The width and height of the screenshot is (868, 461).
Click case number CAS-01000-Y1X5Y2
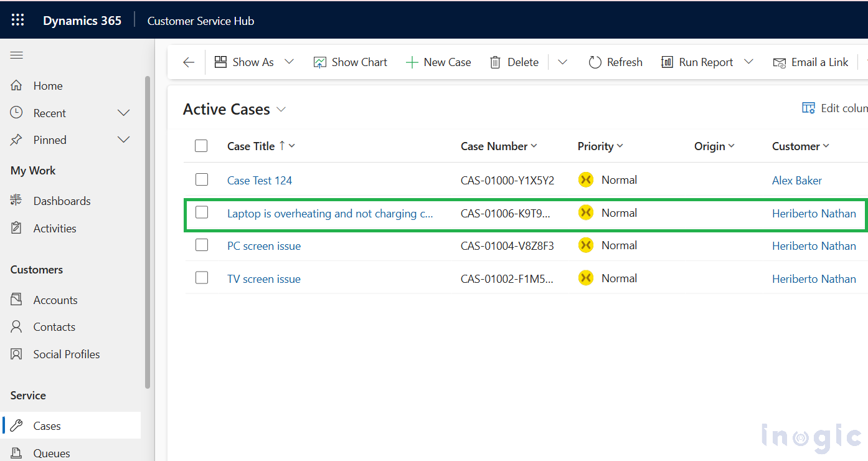(507, 180)
